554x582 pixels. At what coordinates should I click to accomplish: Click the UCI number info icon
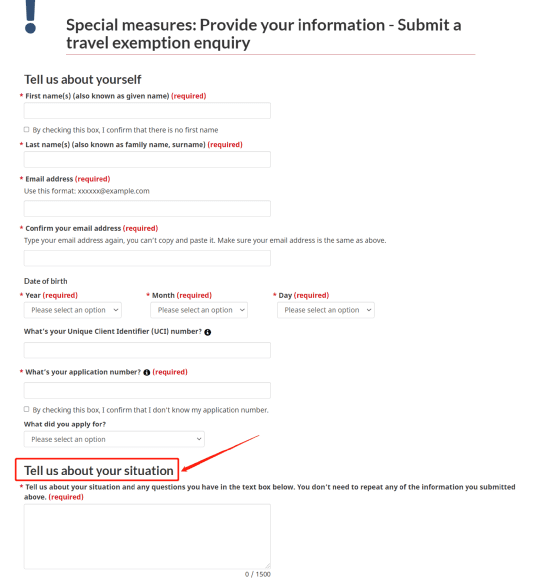coord(207,332)
